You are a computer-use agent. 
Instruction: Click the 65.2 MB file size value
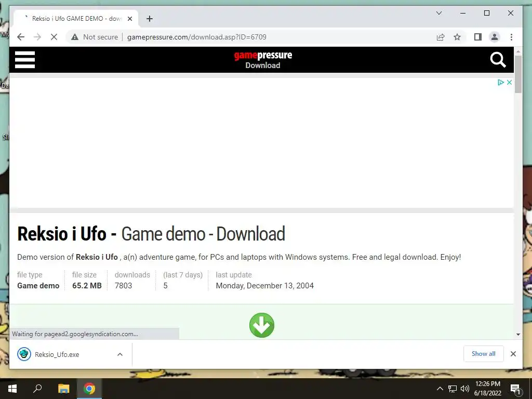(x=87, y=286)
